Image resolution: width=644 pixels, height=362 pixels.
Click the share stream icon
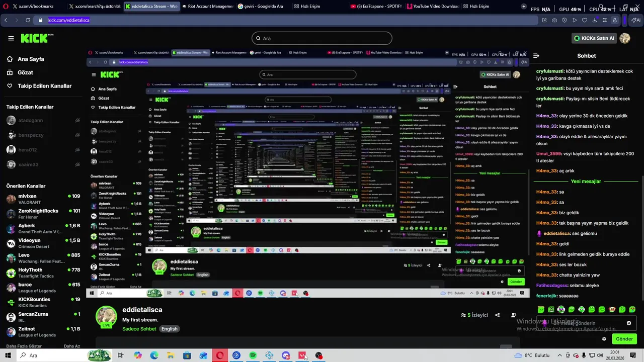point(498,315)
